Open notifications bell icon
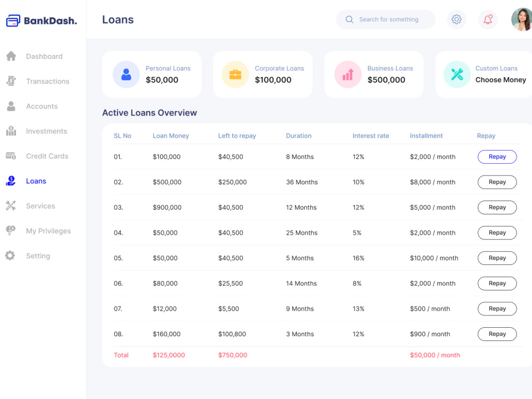 click(x=488, y=19)
